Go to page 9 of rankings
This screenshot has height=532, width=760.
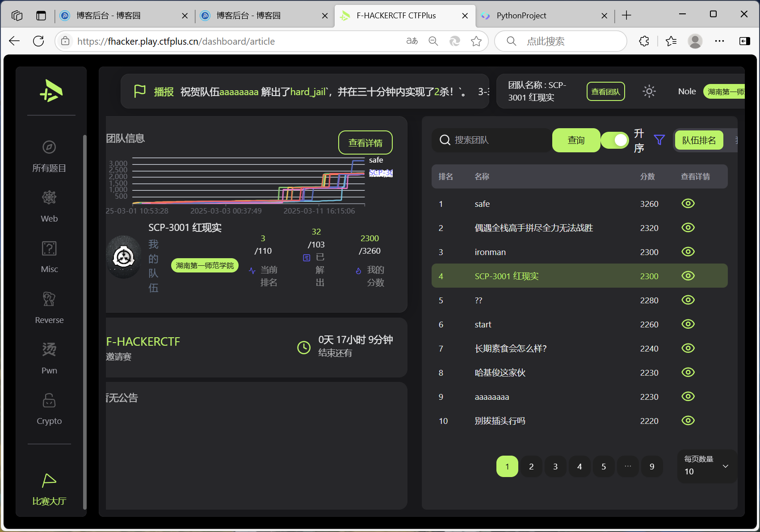click(652, 466)
